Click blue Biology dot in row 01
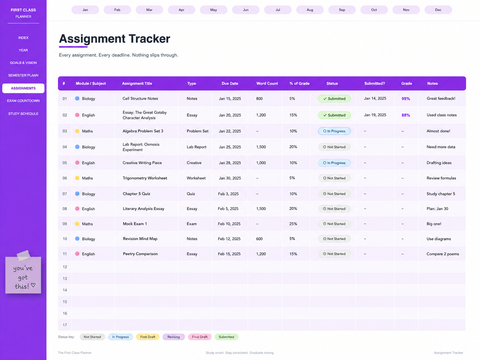 click(77, 98)
